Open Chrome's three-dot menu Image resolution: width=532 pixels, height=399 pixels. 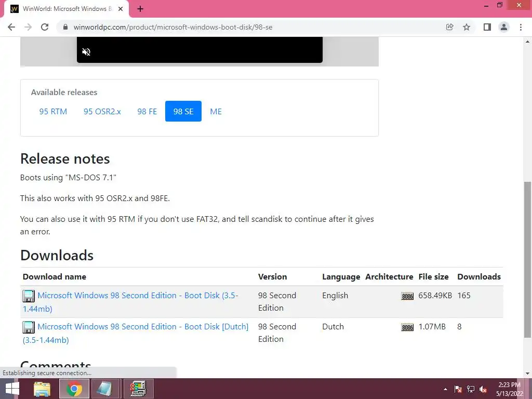[x=521, y=27]
